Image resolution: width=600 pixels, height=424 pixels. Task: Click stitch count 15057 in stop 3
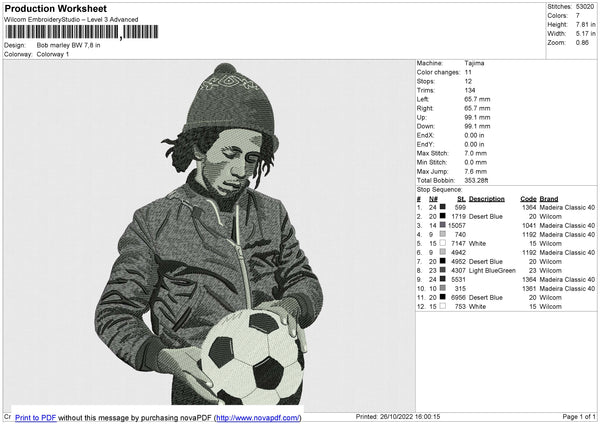pyautogui.click(x=457, y=225)
